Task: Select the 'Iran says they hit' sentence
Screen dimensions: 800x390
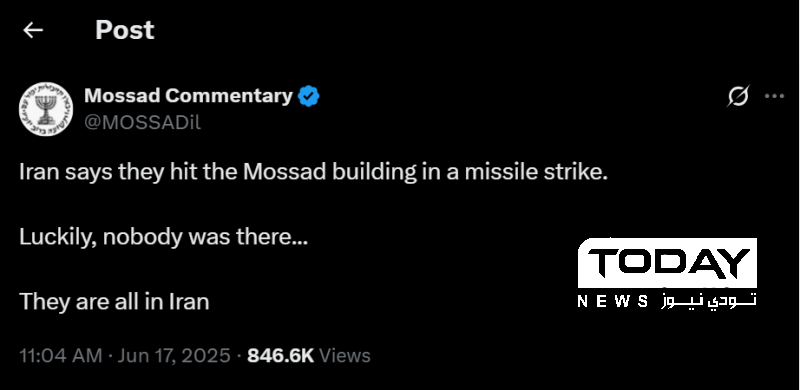Action: [313, 173]
